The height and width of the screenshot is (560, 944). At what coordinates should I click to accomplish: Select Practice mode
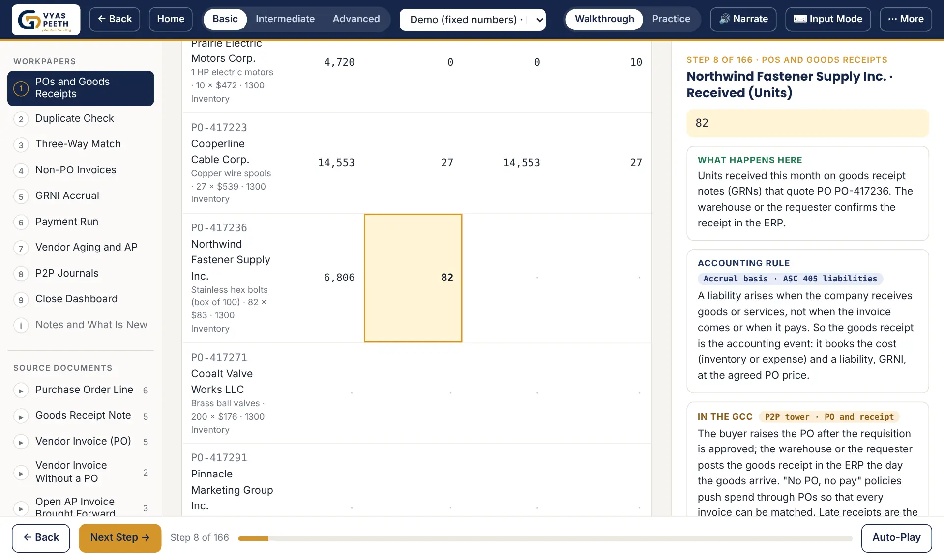[x=671, y=19]
